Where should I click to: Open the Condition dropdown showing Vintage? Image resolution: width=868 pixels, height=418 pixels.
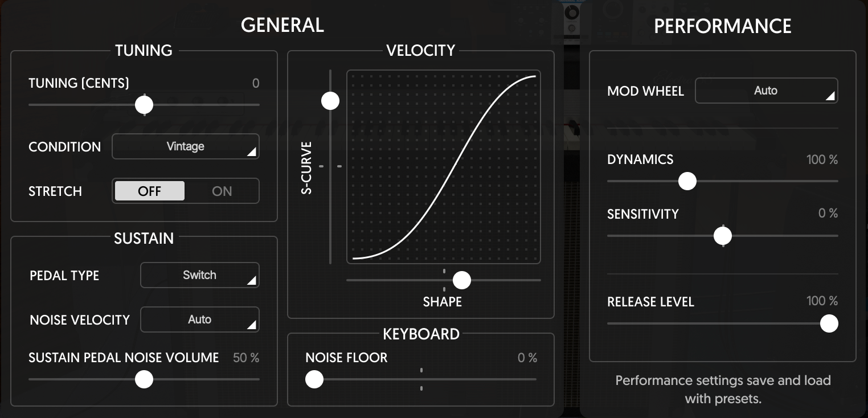tap(186, 146)
